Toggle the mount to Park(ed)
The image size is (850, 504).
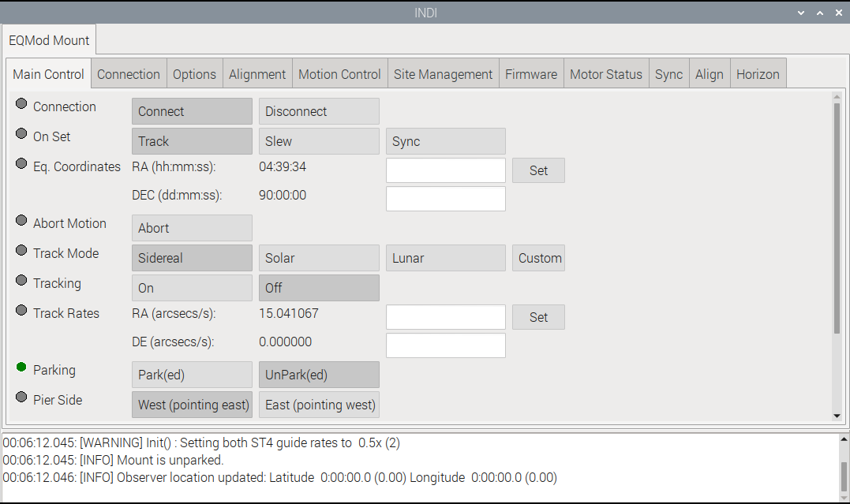point(191,374)
